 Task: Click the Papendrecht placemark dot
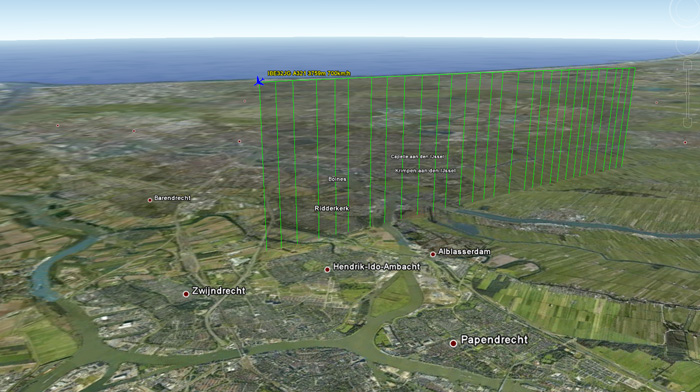(x=453, y=343)
